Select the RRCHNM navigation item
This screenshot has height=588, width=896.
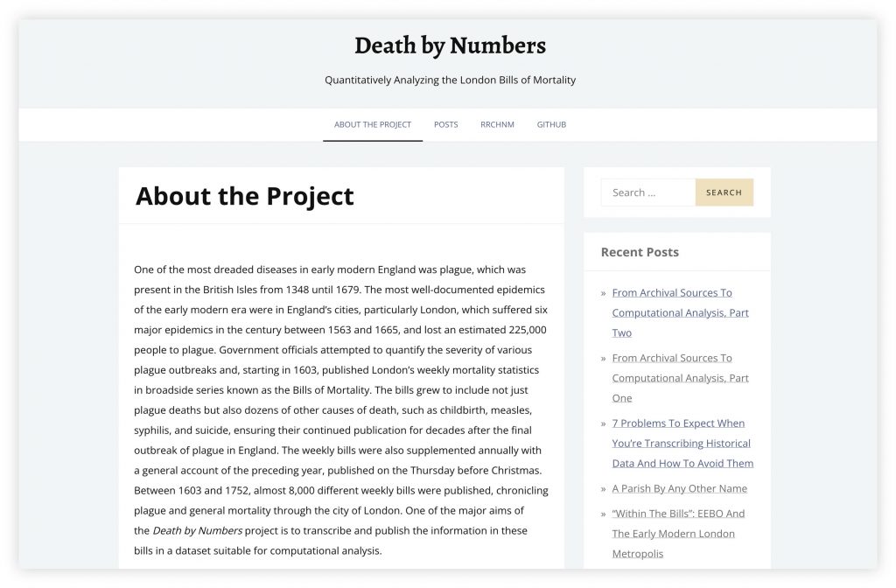pos(497,124)
